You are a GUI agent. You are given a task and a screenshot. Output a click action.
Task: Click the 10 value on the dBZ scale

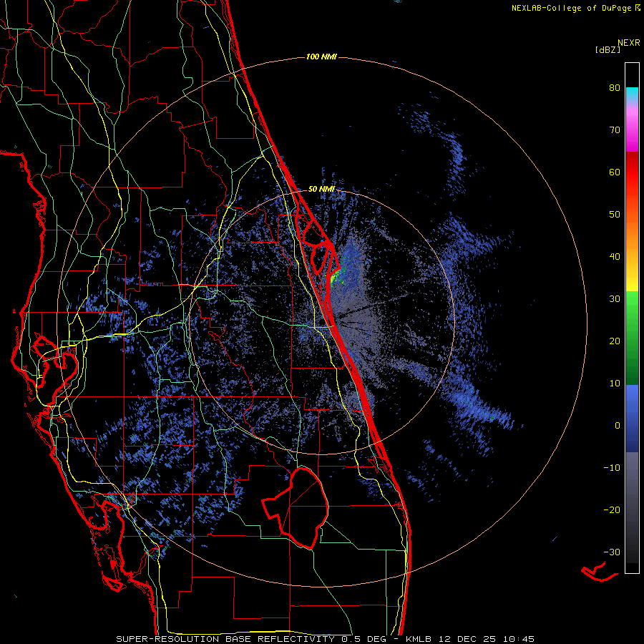[x=615, y=384]
